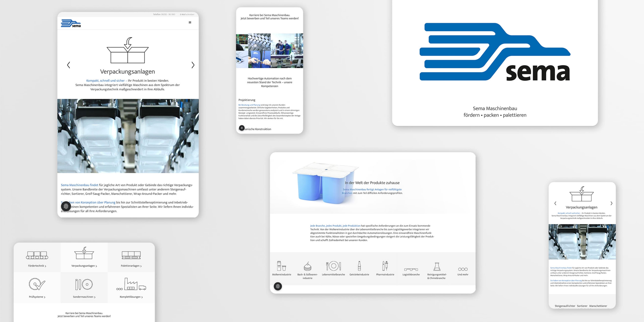Open the hamburger menu in tablet mockup
This screenshot has width=644, height=322.
pos(190,22)
